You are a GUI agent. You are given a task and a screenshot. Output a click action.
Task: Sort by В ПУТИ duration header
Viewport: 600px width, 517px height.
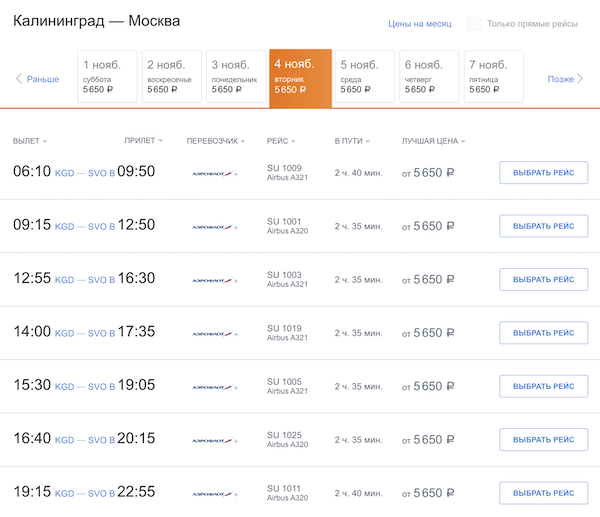coord(352,141)
